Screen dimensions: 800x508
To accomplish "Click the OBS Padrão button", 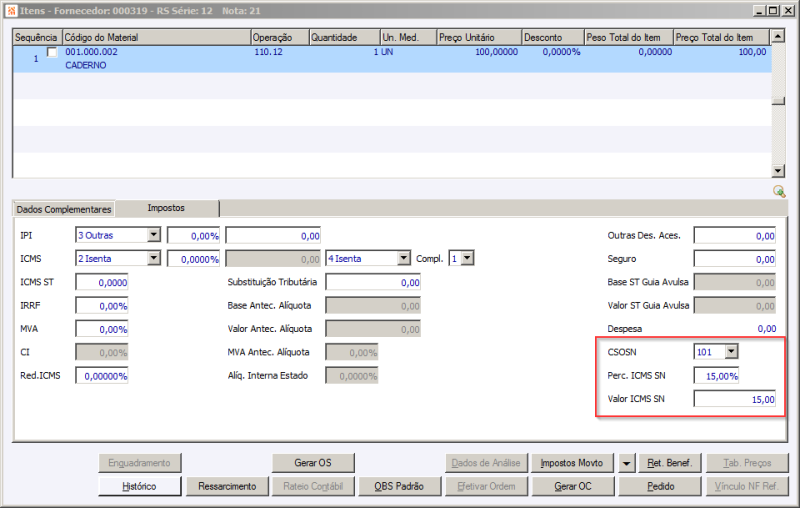I will pyautogui.click(x=399, y=487).
